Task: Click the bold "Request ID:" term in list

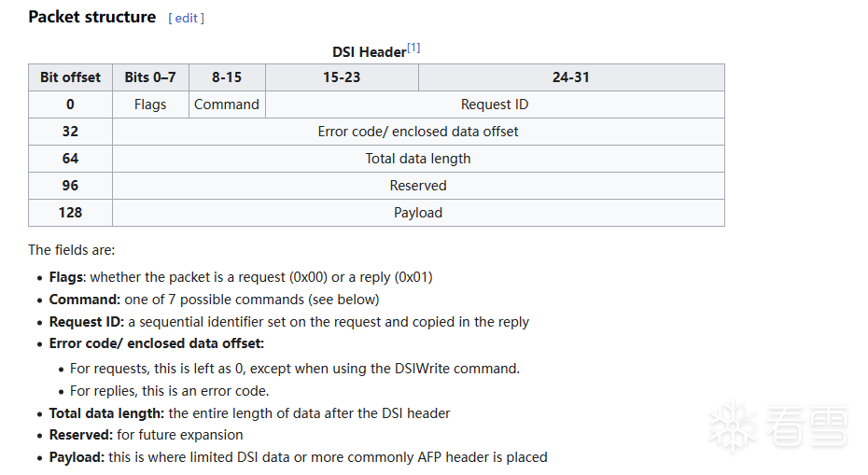Action: [x=87, y=322]
